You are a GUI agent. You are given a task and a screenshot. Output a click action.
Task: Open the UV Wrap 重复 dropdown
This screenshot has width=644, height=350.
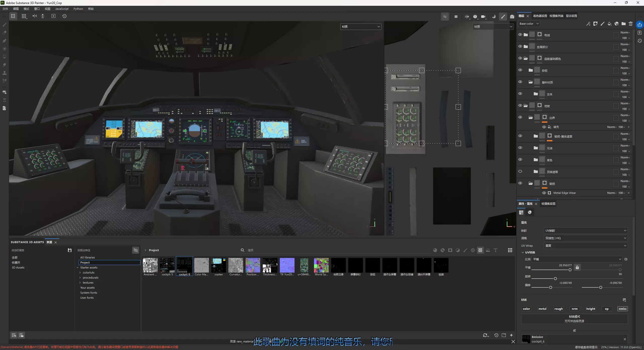coord(585,246)
